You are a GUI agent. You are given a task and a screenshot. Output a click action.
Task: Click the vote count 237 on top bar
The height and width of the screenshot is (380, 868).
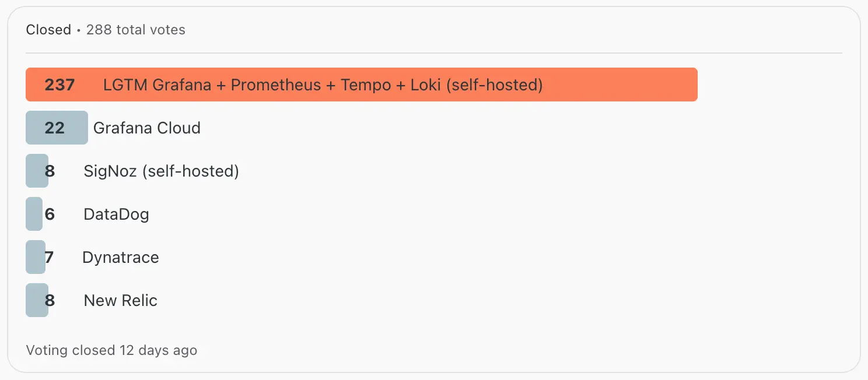60,85
